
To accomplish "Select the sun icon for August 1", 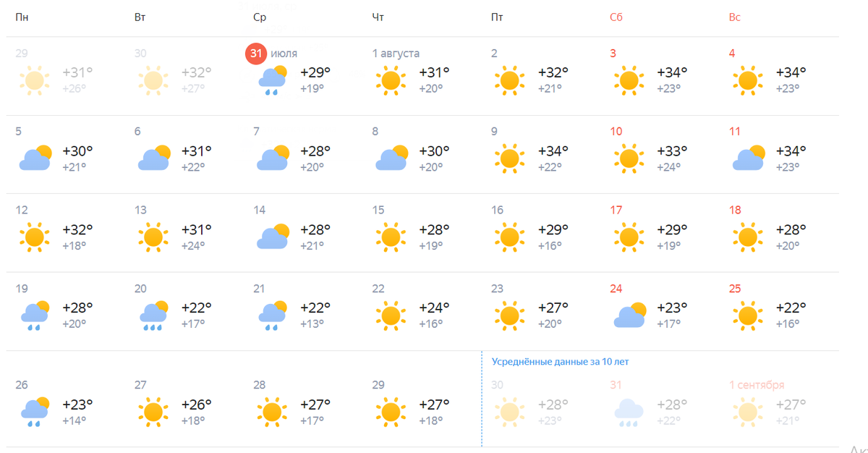I will [391, 80].
